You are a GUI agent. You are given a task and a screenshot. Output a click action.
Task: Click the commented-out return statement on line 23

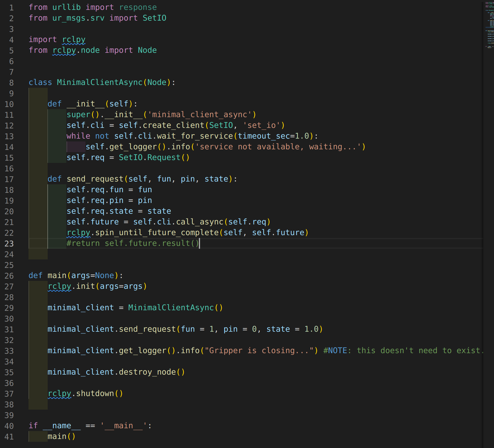[133, 243]
